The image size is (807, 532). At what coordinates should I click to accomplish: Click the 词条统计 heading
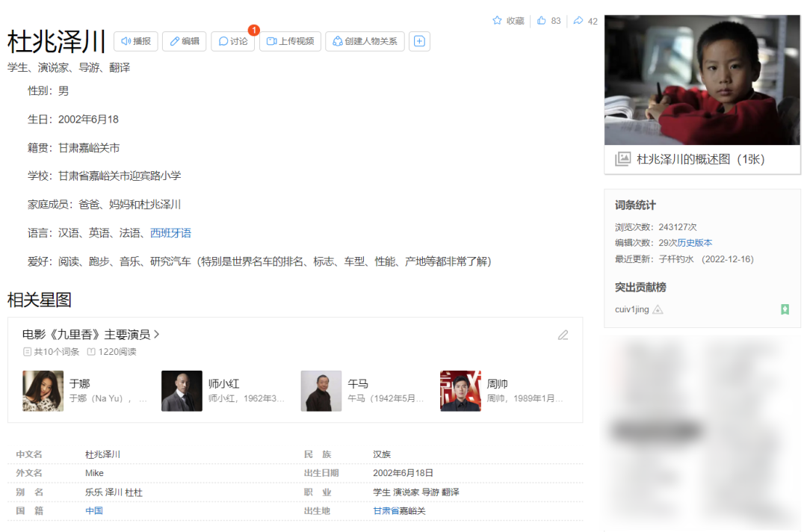coord(635,205)
